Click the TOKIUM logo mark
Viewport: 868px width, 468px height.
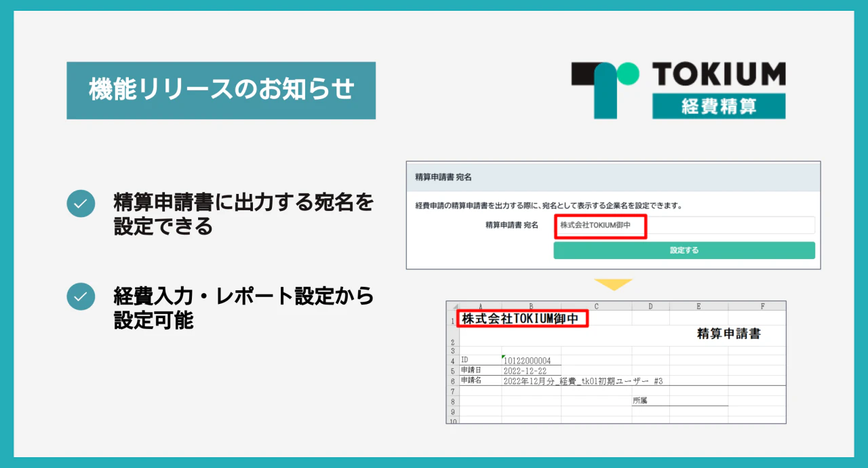pyautogui.click(x=606, y=90)
